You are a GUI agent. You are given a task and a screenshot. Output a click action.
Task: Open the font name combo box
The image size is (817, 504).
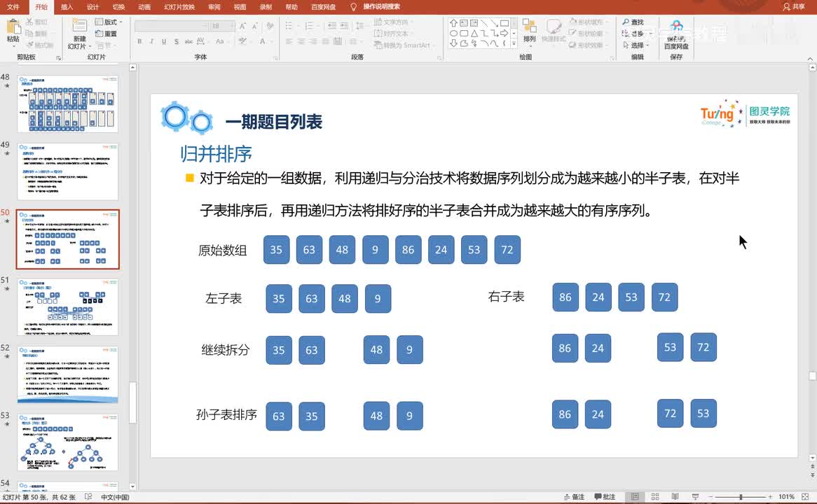click(172, 25)
